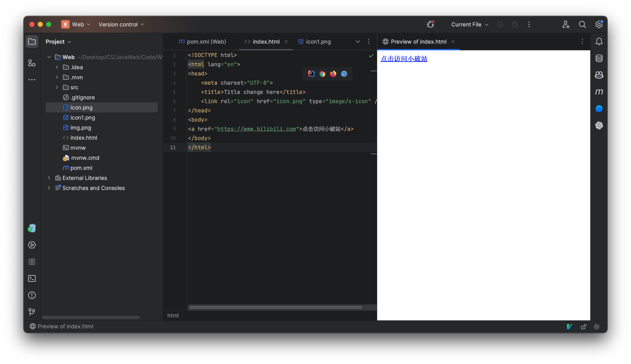Collapse the Web root folder
The height and width of the screenshot is (364, 631).
click(x=49, y=57)
